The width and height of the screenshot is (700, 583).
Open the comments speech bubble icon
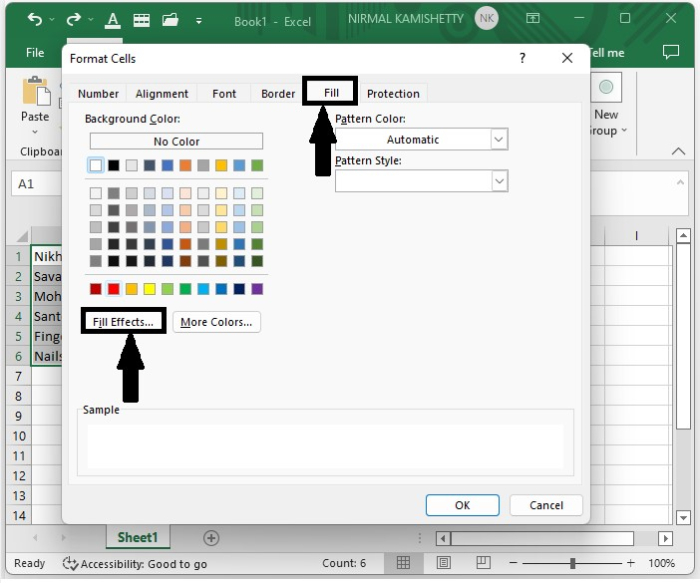pyautogui.click(x=671, y=53)
